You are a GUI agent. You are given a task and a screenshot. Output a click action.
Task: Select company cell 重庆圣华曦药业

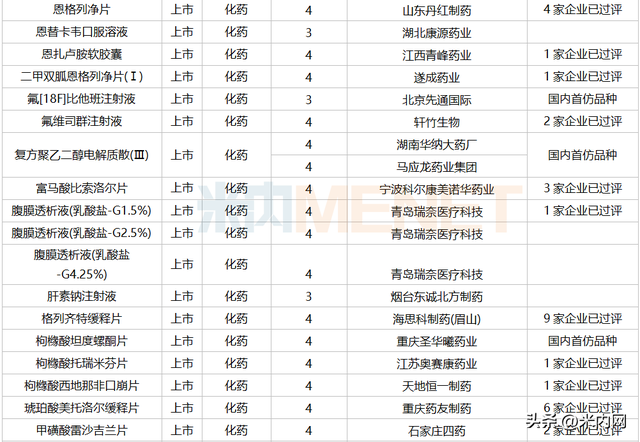(437, 342)
